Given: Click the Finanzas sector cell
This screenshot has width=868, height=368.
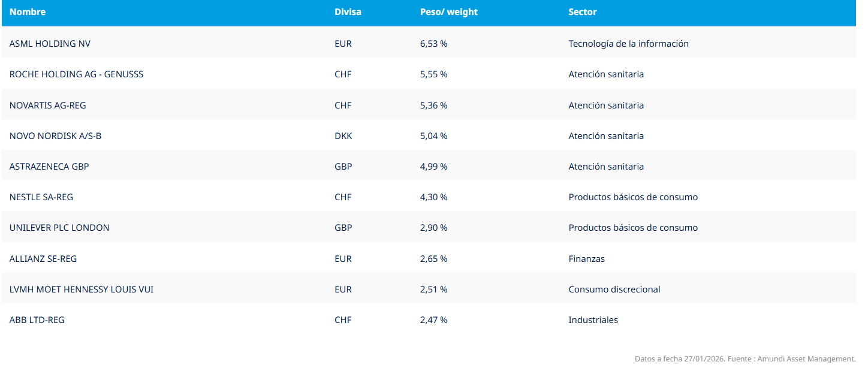Looking at the screenshot, I should (x=586, y=259).
